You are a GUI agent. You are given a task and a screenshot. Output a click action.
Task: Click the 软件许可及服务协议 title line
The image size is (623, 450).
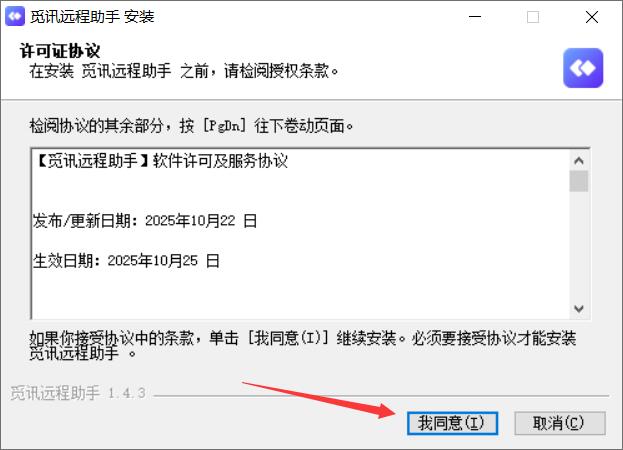[x=162, y=161]
